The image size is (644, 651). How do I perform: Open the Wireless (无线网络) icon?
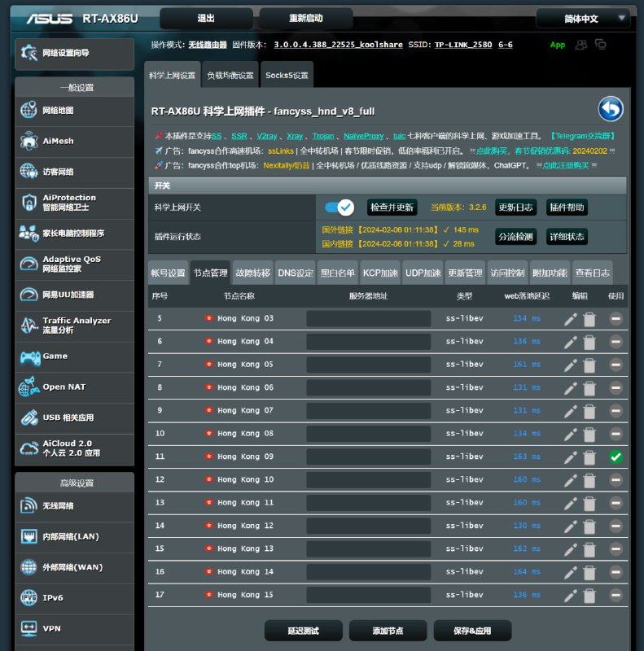tap(28, 505)
